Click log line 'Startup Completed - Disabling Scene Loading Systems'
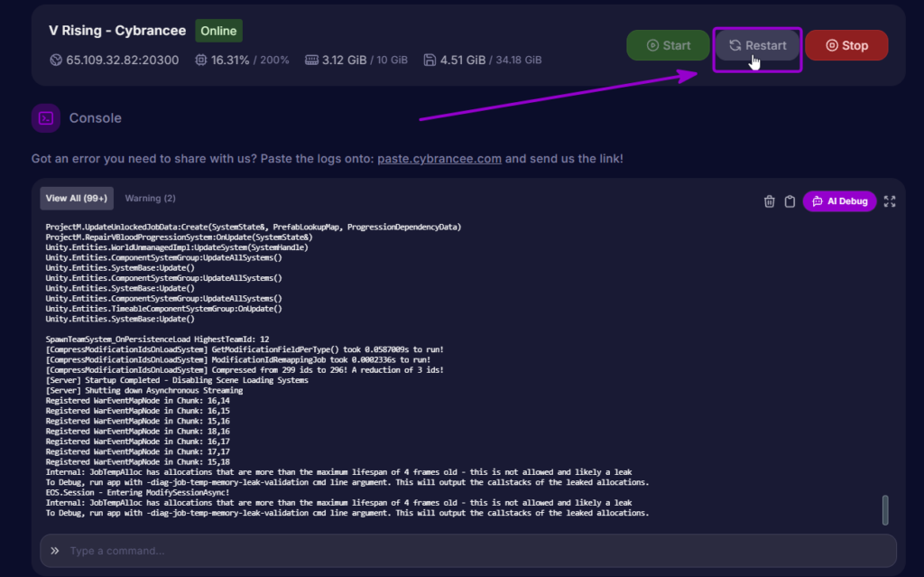Viewport: 924px width, 577px height. point(177,380)
